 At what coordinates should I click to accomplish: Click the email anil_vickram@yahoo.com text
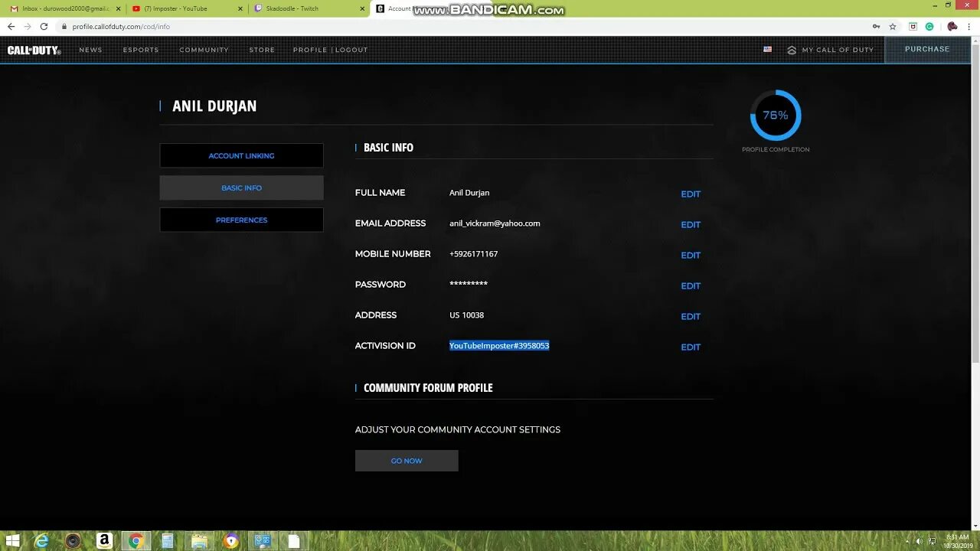(495, 223)
